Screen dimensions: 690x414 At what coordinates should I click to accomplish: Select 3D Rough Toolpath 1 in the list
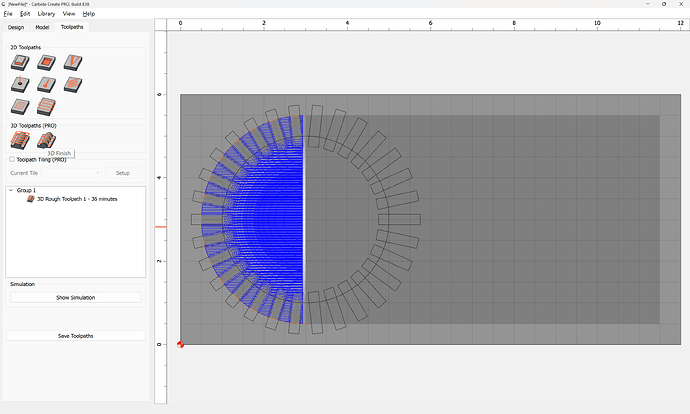coord(76,199)
